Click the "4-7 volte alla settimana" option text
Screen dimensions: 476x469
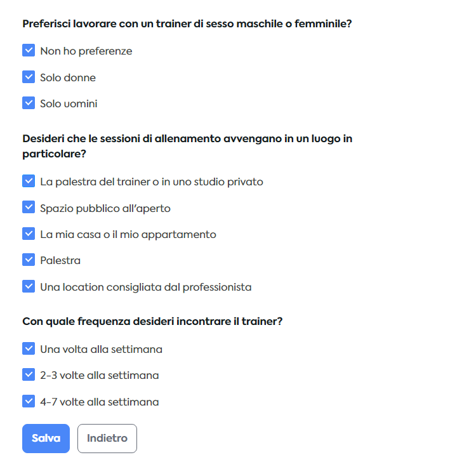100,402
